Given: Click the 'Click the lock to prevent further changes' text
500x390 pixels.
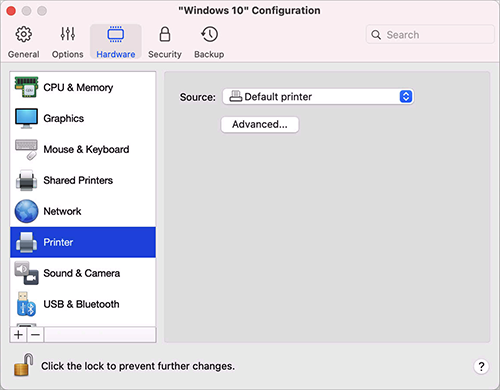Looking at the screenshot, I should pyautogui.click(x=138, y=366).
